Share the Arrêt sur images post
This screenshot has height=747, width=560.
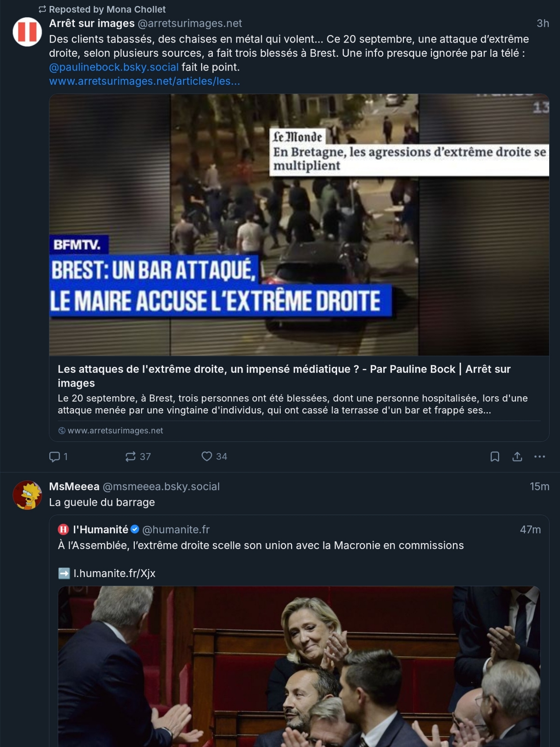pyautogui.click(x=517, y=456)
